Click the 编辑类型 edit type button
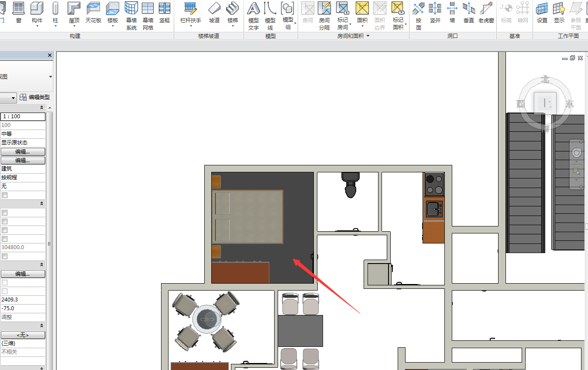This screenshot has height=370, width=588. (35, 97)
